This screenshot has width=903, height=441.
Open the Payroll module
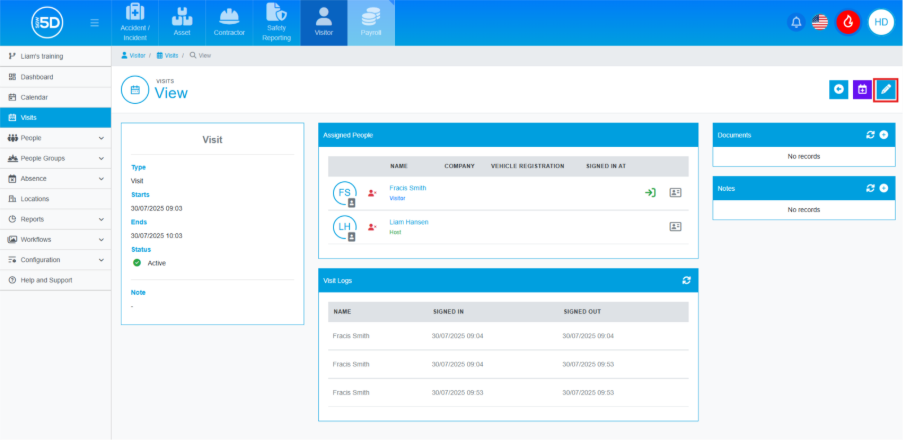[371, 23]
